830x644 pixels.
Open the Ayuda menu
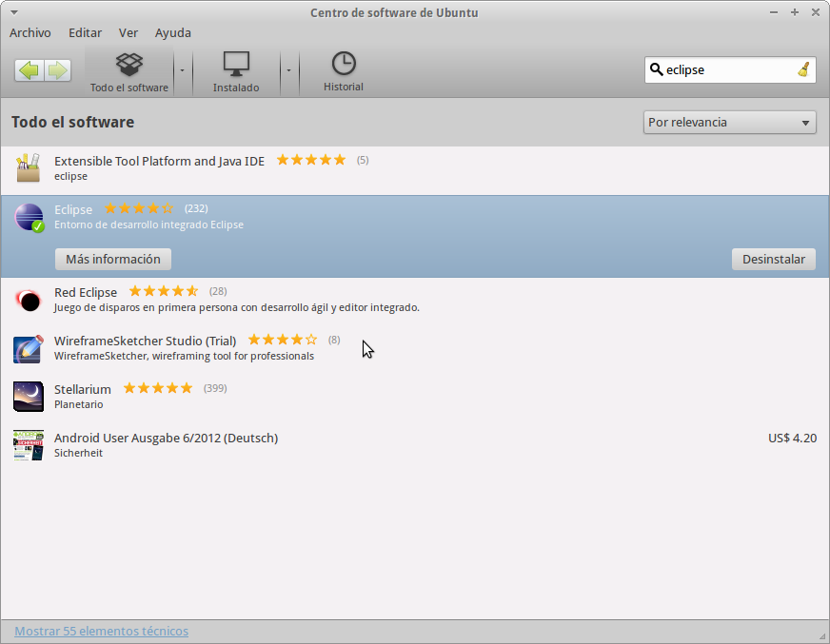[172, 32]
